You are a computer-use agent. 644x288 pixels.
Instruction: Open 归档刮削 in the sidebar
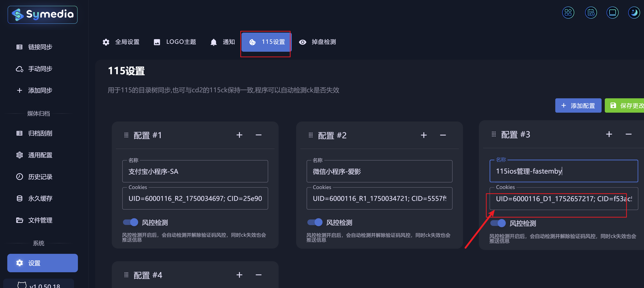pyautogui.click(x=40, y=133)
